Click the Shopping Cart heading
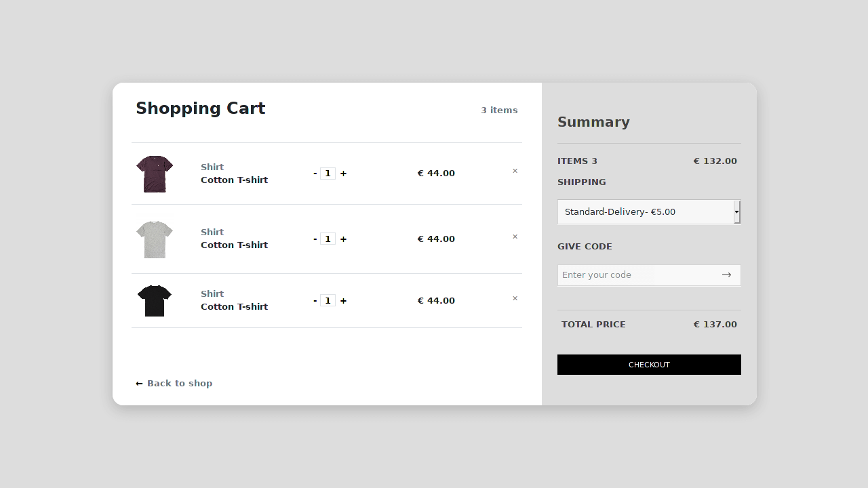Image resolution: width=868 pixels, height=488 pixels. [201, 108]
